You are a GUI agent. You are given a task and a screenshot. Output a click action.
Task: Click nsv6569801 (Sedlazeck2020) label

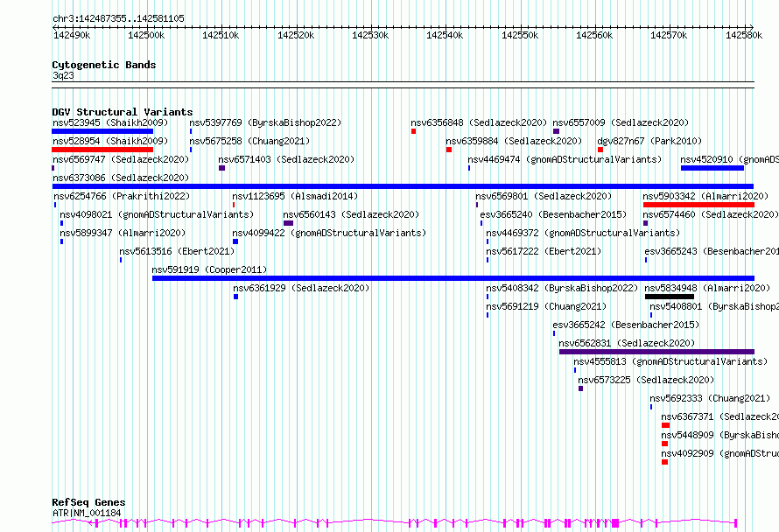pos(544,196)
